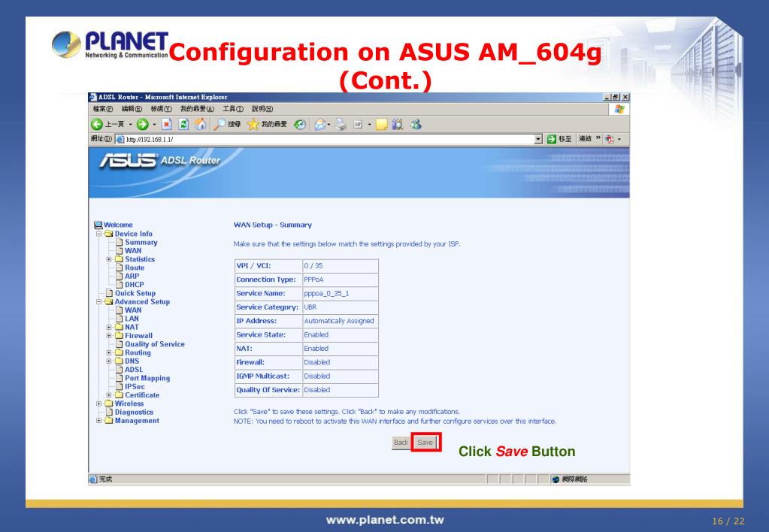Open the Research books toolbar icon

click(398, 125)
